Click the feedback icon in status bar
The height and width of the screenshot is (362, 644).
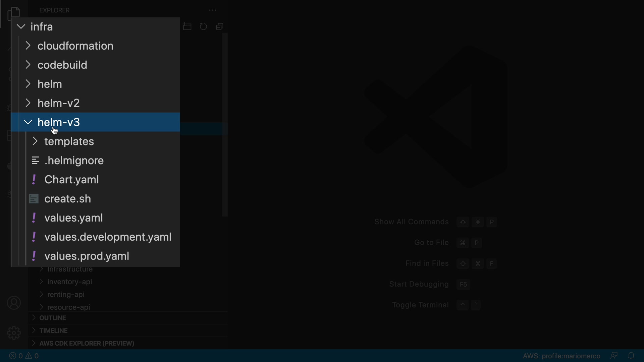(614, 356)
